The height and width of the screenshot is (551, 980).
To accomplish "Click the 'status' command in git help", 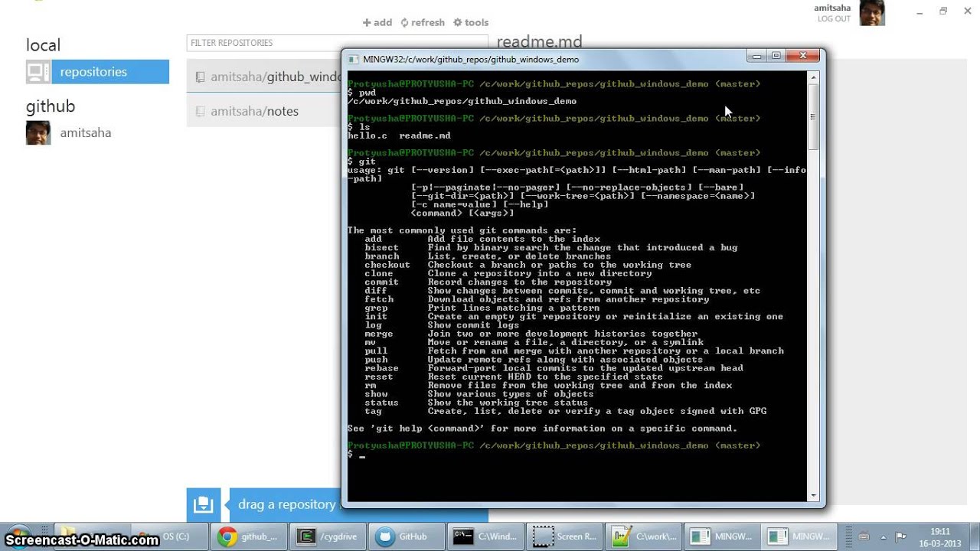I will pyautogui.click(x=382, y=403).
